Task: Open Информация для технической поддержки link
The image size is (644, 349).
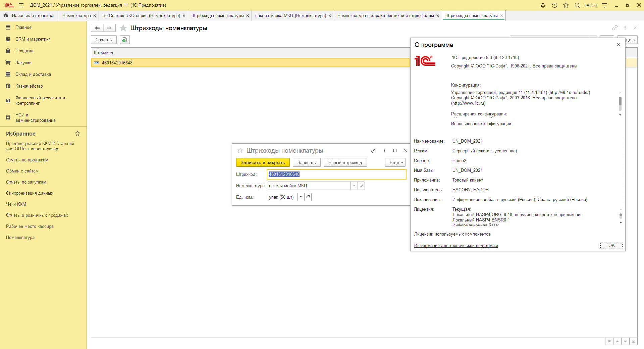Action: pyautogui.click(x=456, y=246)
